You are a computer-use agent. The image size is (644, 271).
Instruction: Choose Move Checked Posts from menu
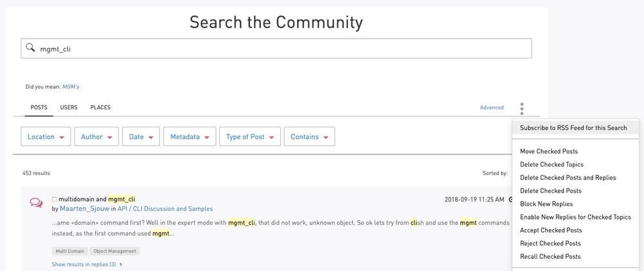point(549,151)
